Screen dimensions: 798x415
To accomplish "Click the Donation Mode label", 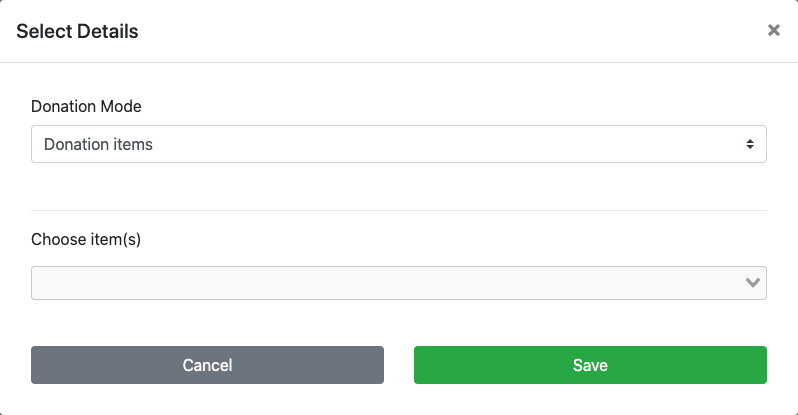I will pyautogui.click(x=86, y=106).
